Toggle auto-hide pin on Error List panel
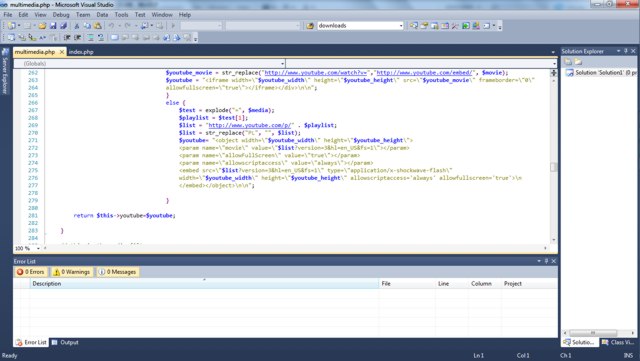Viewport: 640px width, 361px height. (x=546, y=261)
